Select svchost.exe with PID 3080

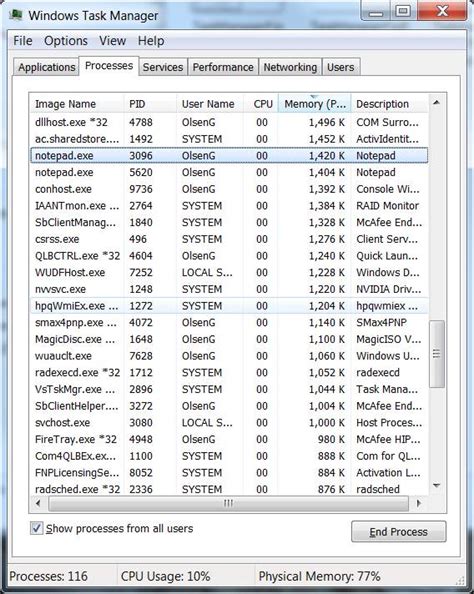pos(229,422)
